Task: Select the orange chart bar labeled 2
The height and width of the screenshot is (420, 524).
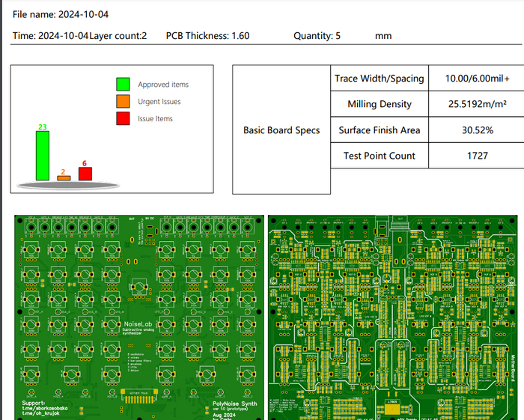Action: click(x=64, y=178)
